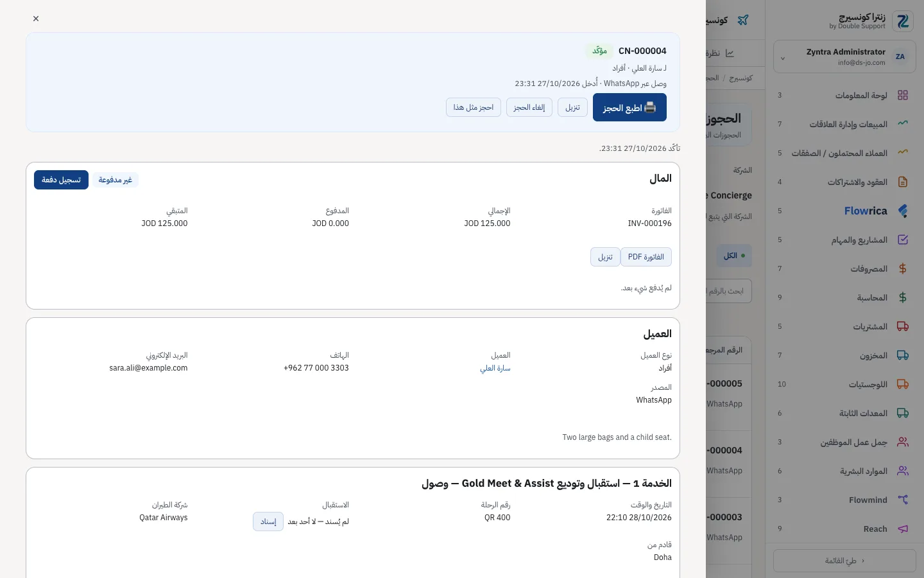Select the remaining amount JOD 125.000 under 'المتبقي'
924x578 pixels.
[164, 223]
